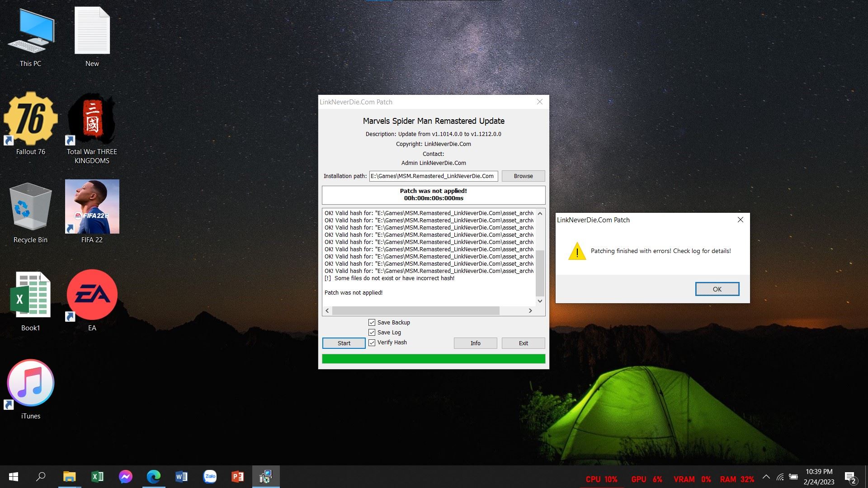The image size is (868, 488).
Task: Launch the EA app shortcut
Action: (x=92, y=300)
